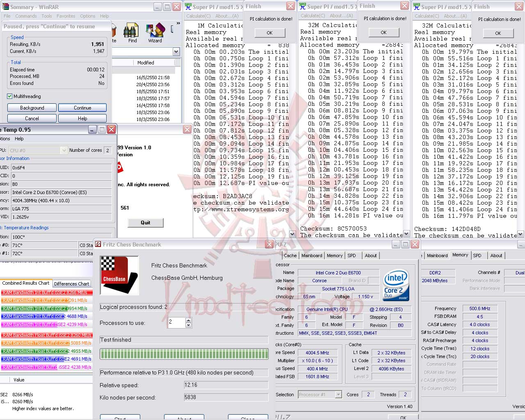
Task: Open the Tools menu in WinRAR
Action: (x=47, y=16)
